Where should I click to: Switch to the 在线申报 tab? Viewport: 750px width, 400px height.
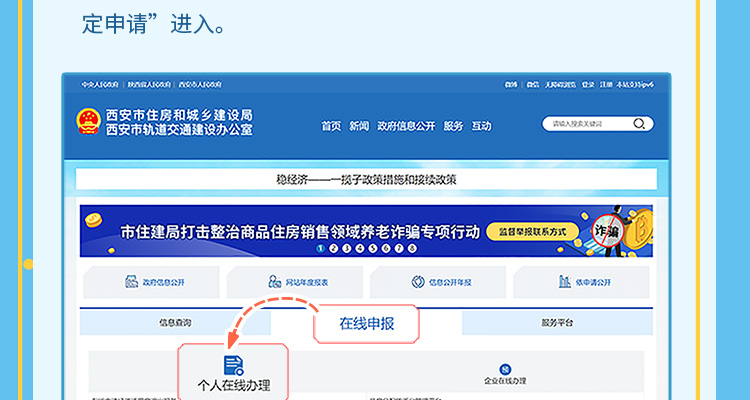[x=366, y=324]
